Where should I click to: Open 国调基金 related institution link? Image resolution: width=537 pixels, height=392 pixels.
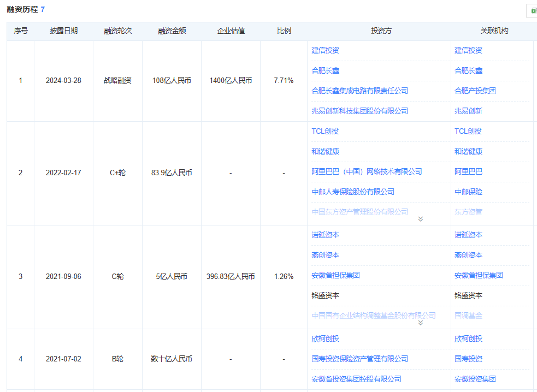click(x=468, y=316)
